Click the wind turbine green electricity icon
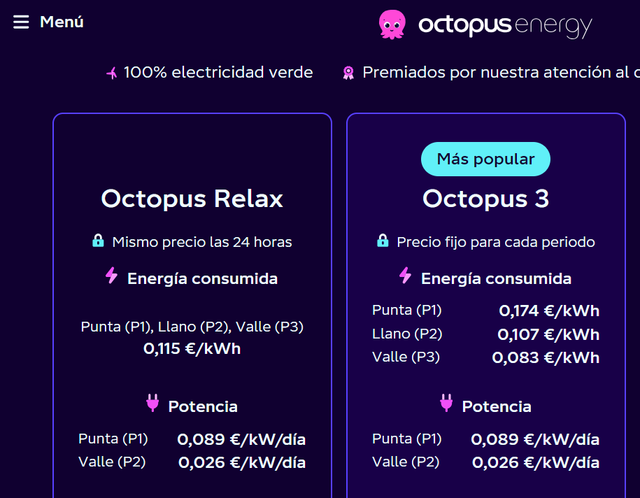This screenshot has height=498, width=640. coord(112,73)
